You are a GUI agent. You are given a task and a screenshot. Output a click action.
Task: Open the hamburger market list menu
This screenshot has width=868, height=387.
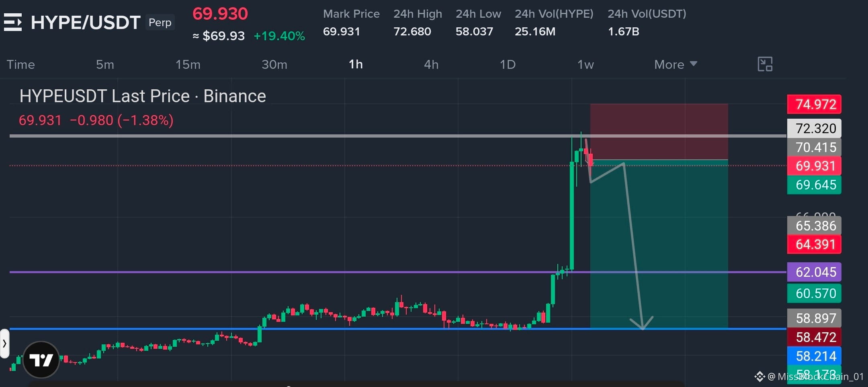tap(13, 22)
